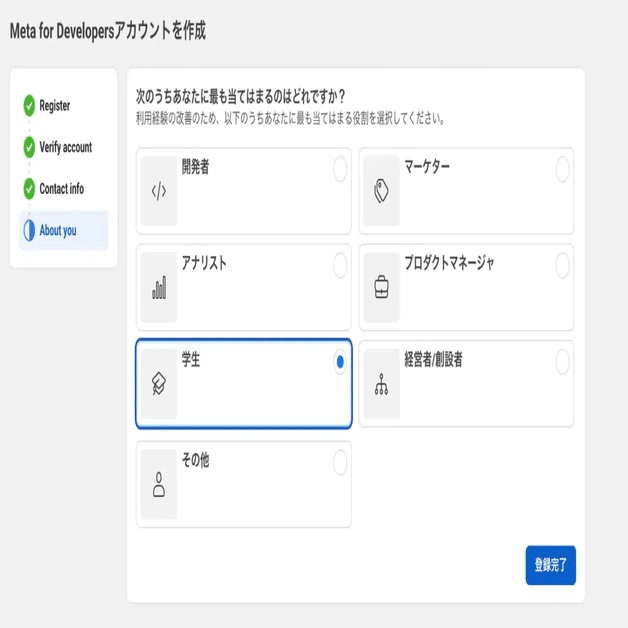Viewport: 628px width, 628px height.
Task: Pick the 経営者/創設者 radio button
Action: pyautogui.click(x=562, y=362)
